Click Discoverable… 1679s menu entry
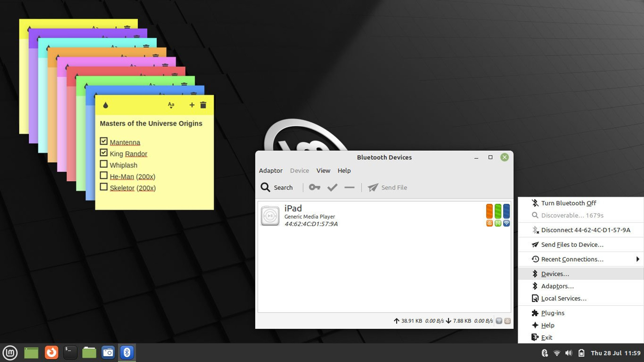The width and height of the screenshot is (644, 362). [x=581, y=215]
